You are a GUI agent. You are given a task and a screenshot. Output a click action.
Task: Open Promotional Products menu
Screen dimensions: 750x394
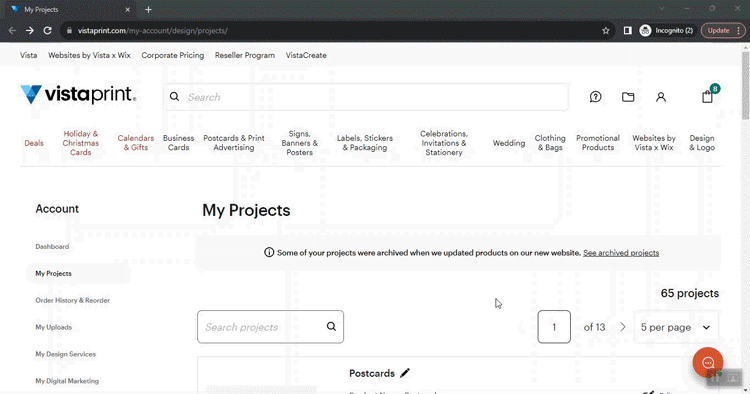point(598,143)
